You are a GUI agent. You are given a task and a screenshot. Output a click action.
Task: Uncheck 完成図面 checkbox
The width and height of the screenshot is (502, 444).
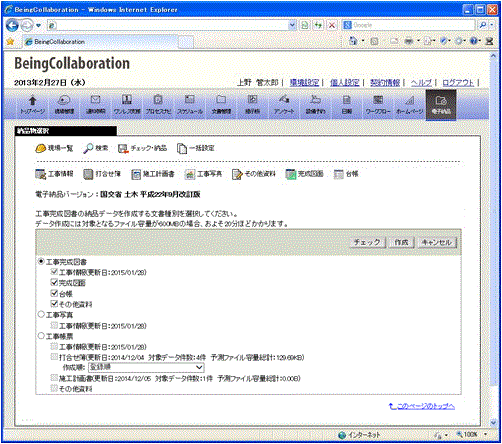click(x=54, y=283)
